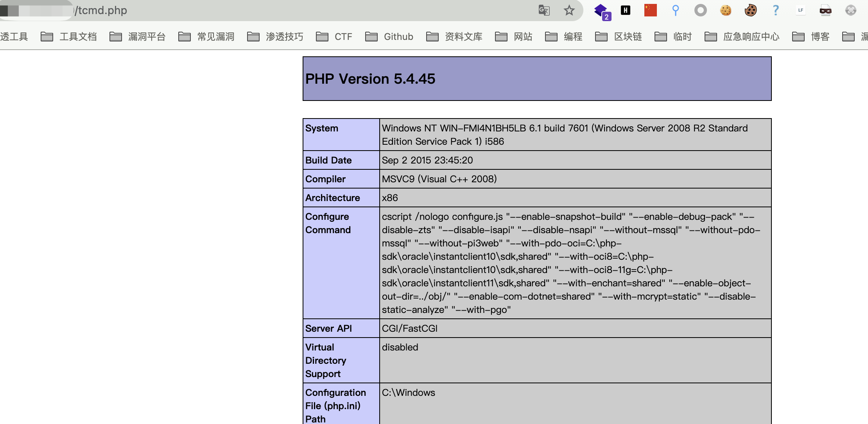Screen dimensions: 868x424
Task: Click the gray command-symbol extension icon
Action: tap(850, 10)
